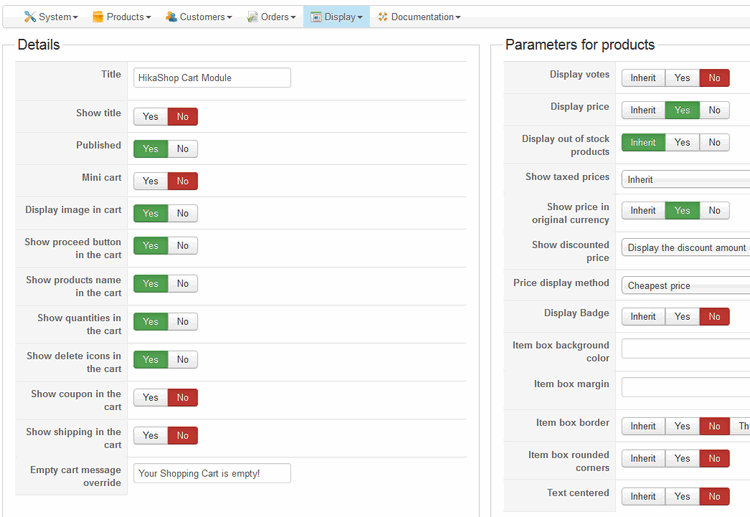Click the System menu wrench icon
The width and height of the screenshot is (750, 517).
point(30,17)
